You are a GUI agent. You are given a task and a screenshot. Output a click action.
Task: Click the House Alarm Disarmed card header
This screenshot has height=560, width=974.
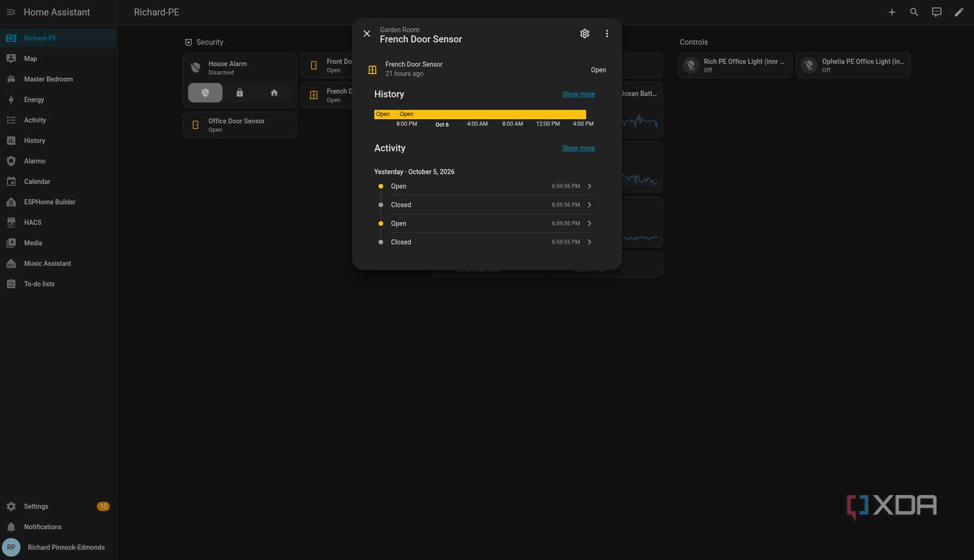pyautogui.click(x=240, y=67)
